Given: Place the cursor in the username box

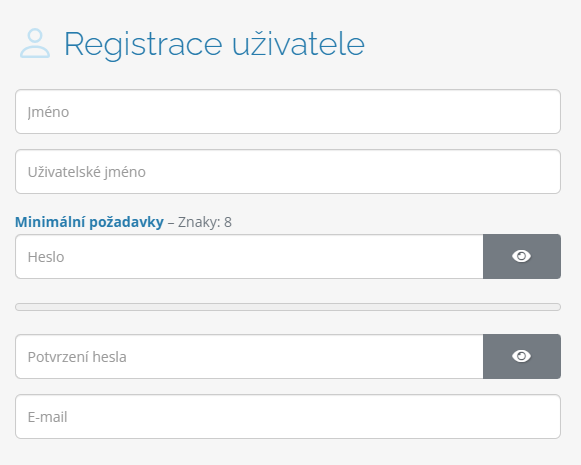Looking at the screenshot, I should coord(288,172).
